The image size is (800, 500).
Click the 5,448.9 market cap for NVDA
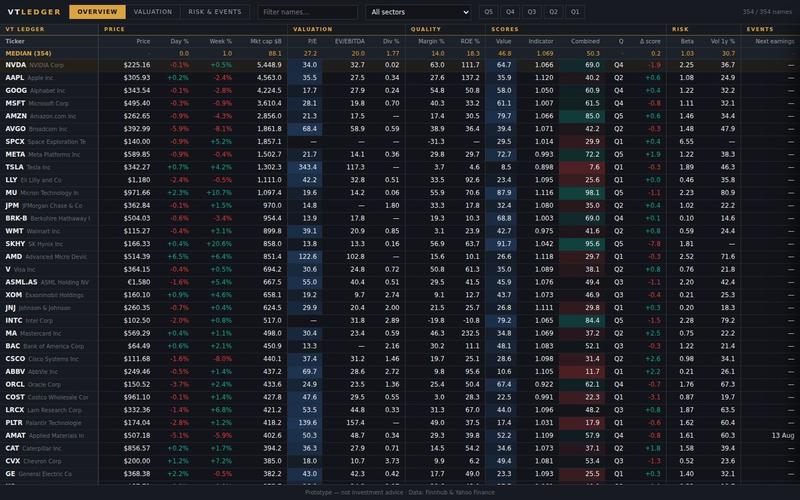(269, 65)
